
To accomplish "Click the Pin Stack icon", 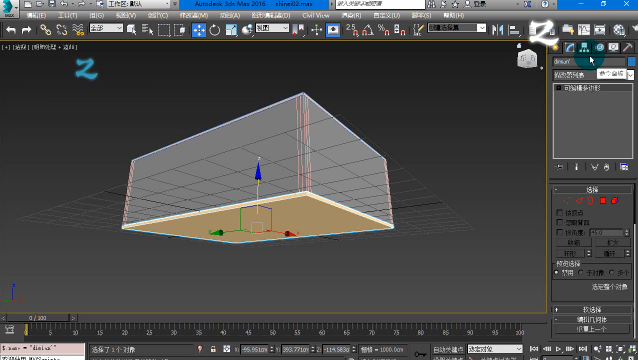I will (559, 167).
